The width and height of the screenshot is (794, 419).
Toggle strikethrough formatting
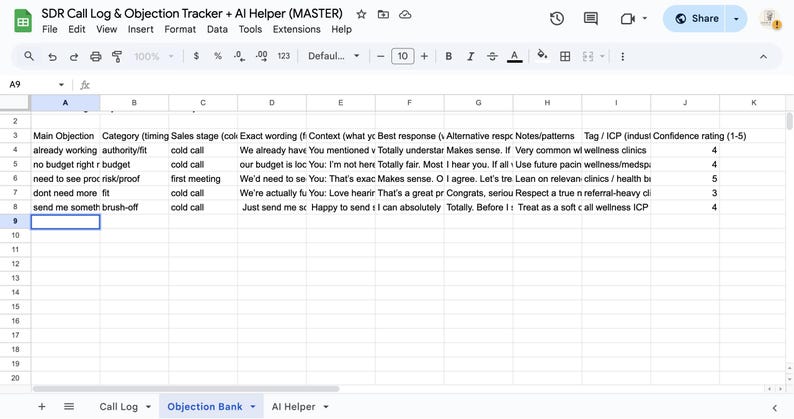(x=492, y=56)
